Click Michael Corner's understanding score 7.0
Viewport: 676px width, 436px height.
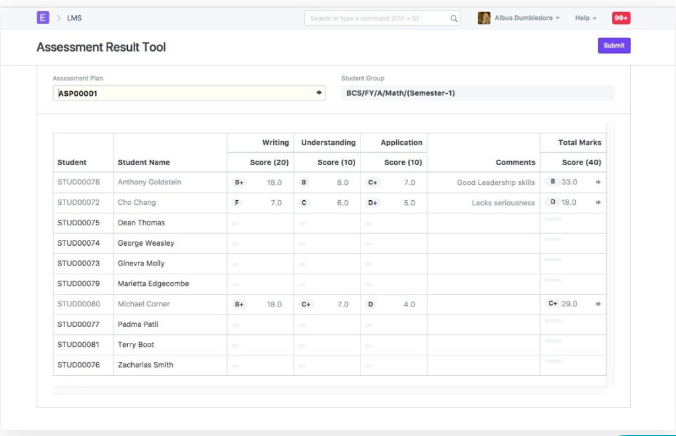342,304
